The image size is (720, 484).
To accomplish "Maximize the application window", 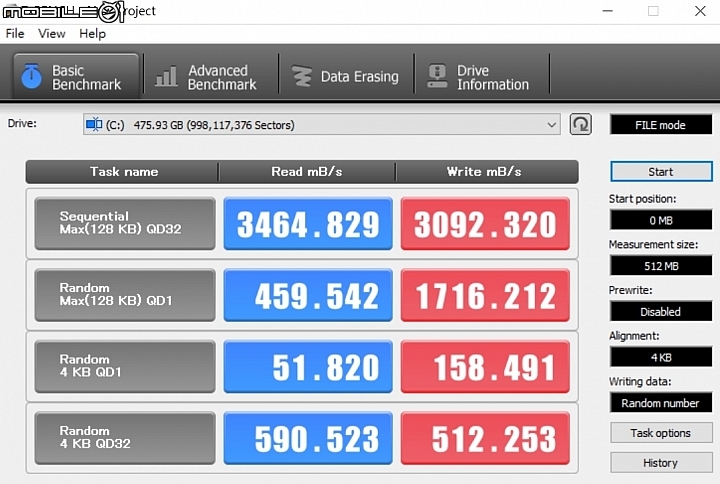I will tap(653, 11).
